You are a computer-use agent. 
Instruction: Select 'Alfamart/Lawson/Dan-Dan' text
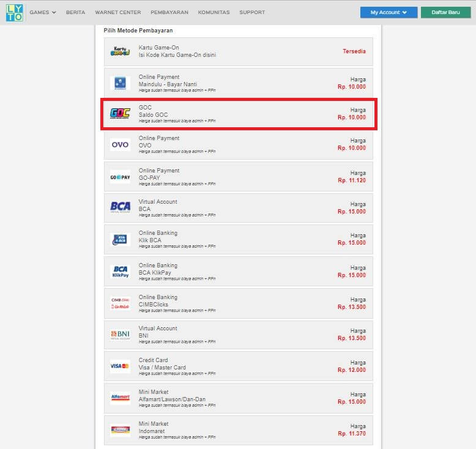tap(172, 399)
